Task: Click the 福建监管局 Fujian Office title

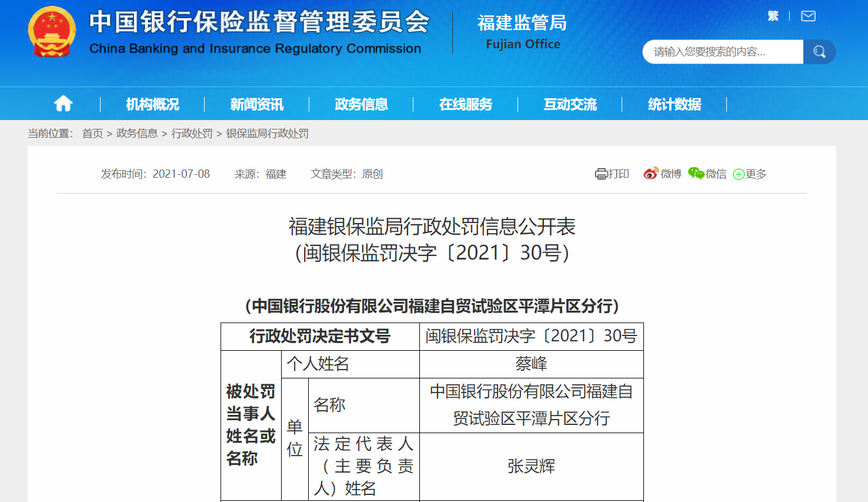Action: [522, 32]
